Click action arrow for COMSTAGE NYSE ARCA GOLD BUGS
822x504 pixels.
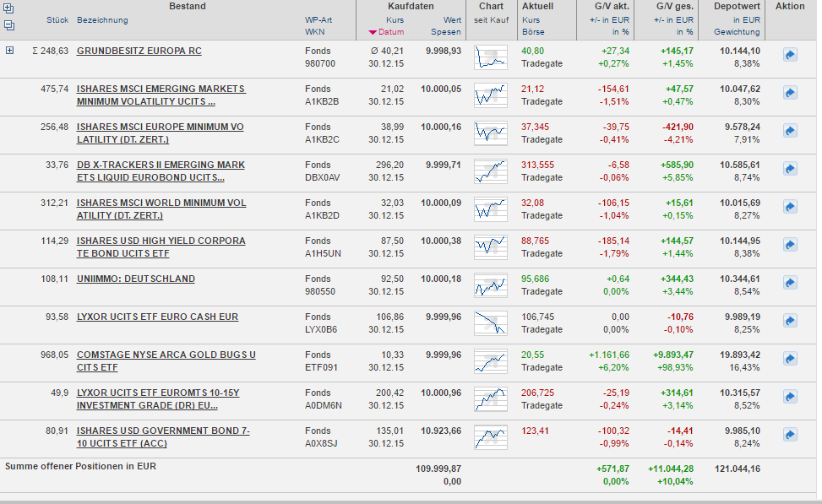(x=790, y=359)
